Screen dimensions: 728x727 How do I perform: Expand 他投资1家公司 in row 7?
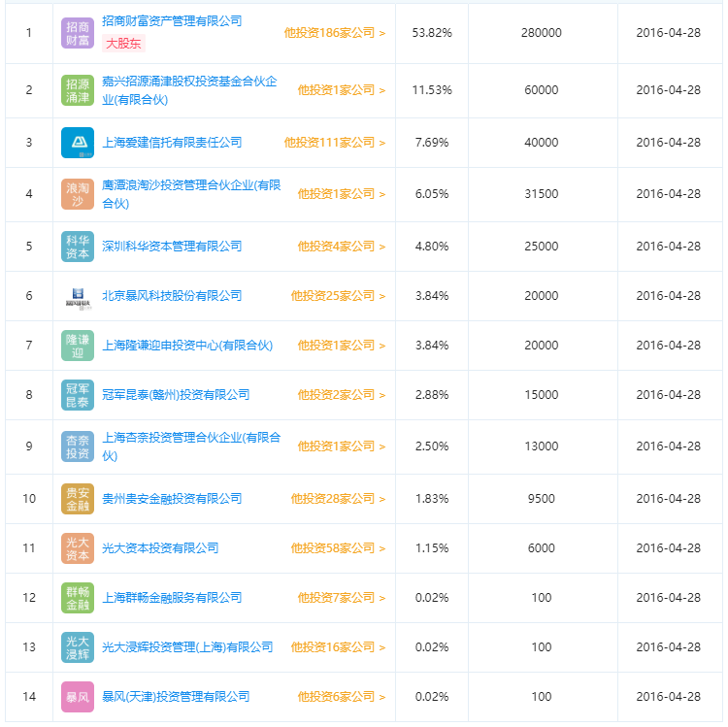(342, 346)
